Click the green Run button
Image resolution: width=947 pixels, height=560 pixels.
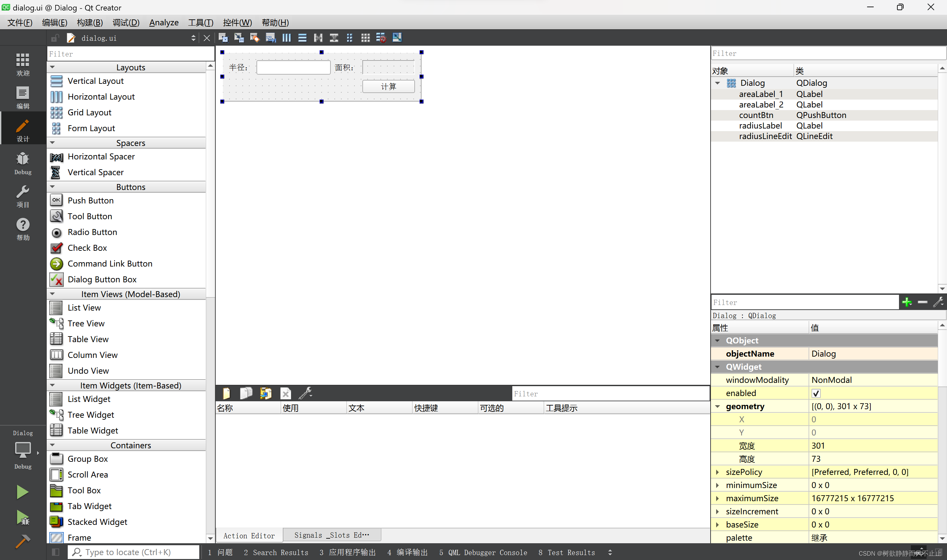pos(22,492)
